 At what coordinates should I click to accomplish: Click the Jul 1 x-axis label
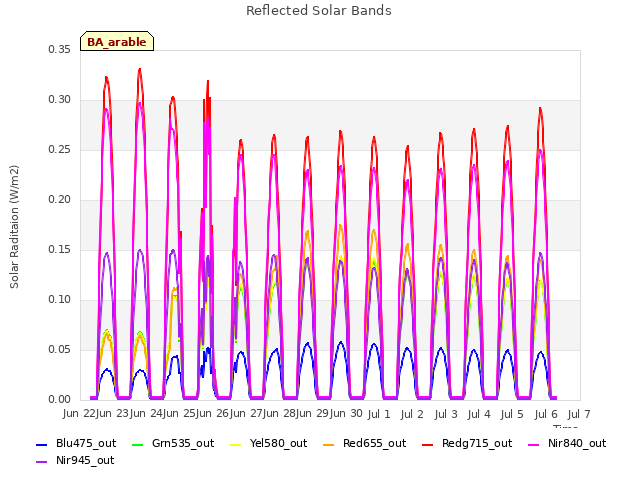[379, 414]
